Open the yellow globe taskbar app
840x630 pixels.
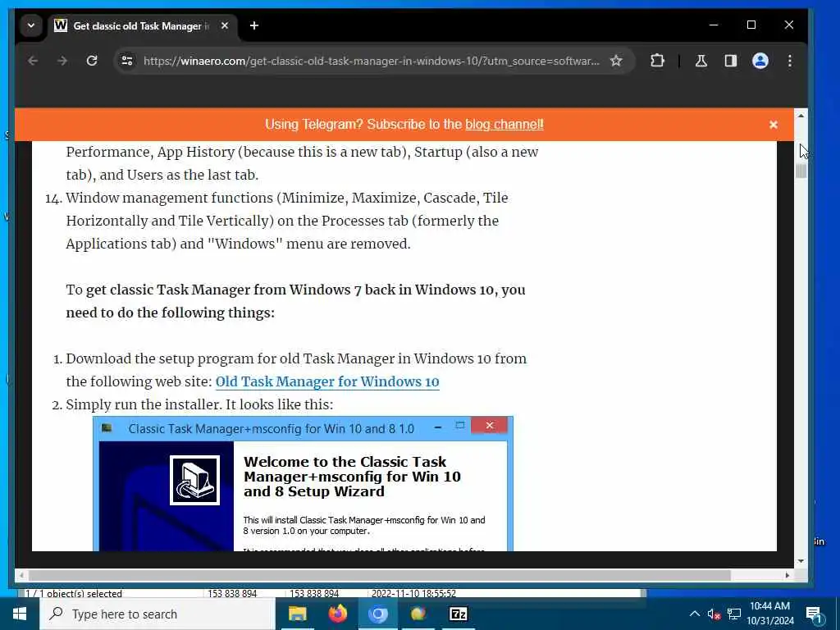[x=418, y=614]
